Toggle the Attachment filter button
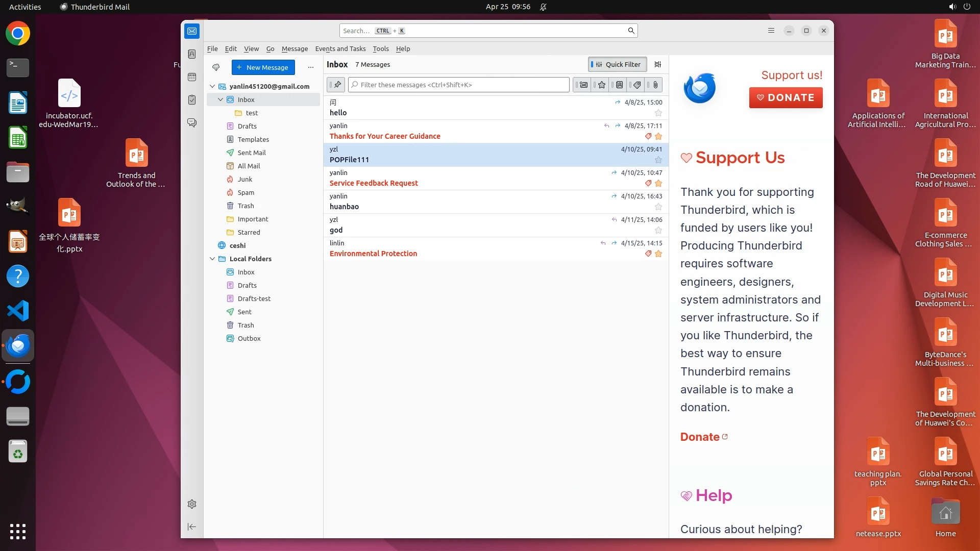 (x=655, y=85)
